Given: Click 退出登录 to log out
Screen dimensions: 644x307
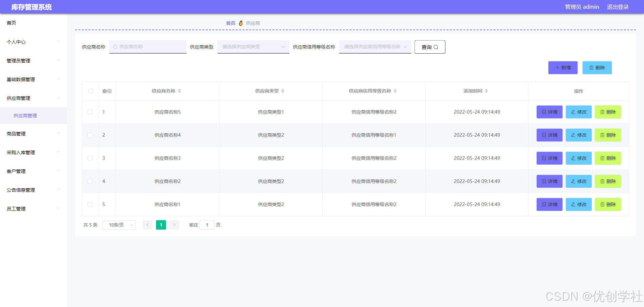Looking at the screenshot, I should pos(618,7).
